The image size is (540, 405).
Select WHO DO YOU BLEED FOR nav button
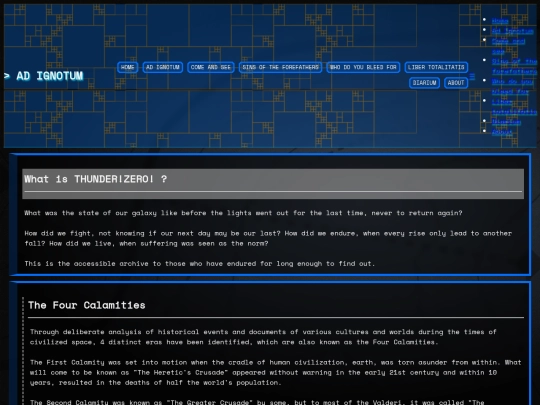(363, 67)
